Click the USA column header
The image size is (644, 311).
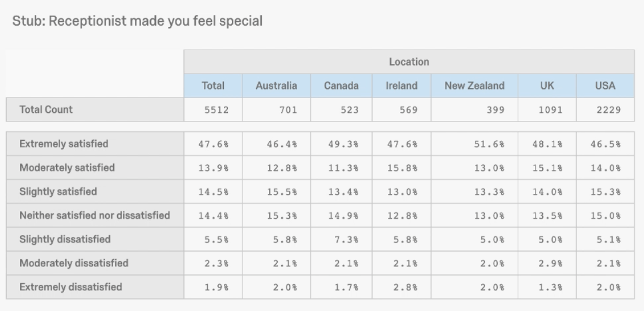point(605,86)
